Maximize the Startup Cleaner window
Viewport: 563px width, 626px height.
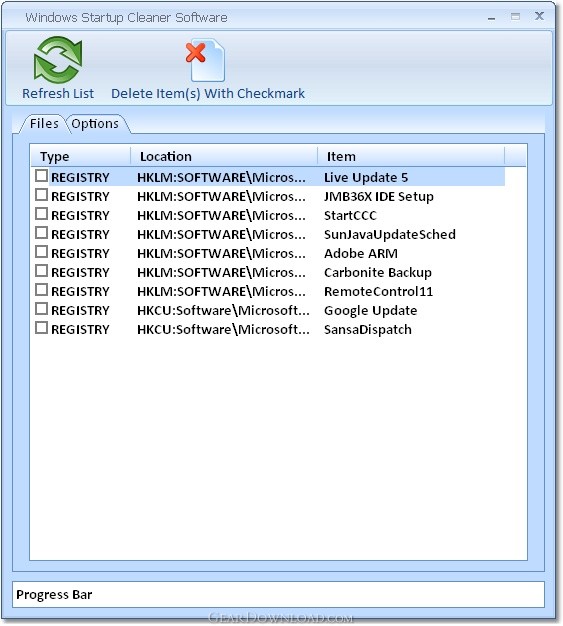515,17
